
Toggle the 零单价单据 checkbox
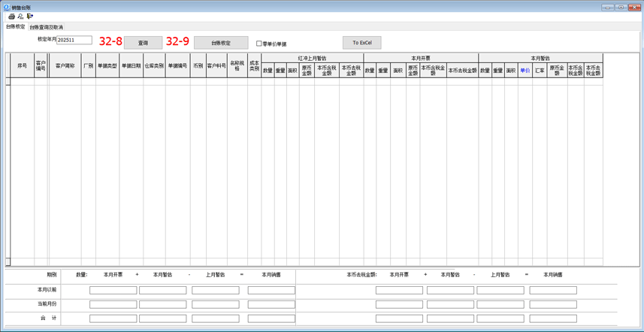click(x=259, y=44)
